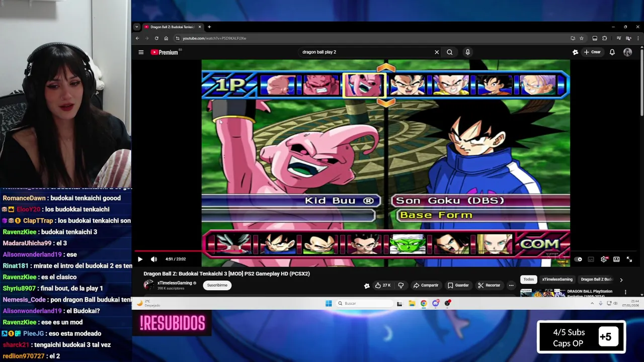This screenshot has height=362, width=644.
Task: Click the xTimelessGaming channel avatar
Action: [x=149, y=285]
